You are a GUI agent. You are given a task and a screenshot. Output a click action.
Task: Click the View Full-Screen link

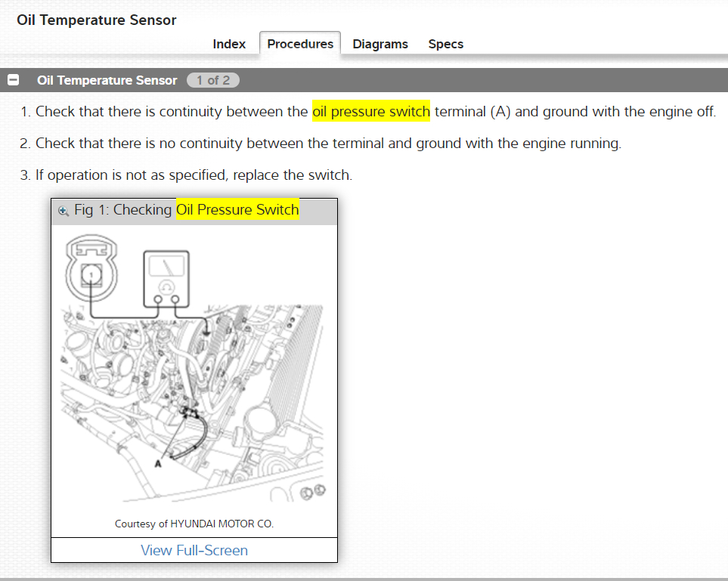click(194, 550)
